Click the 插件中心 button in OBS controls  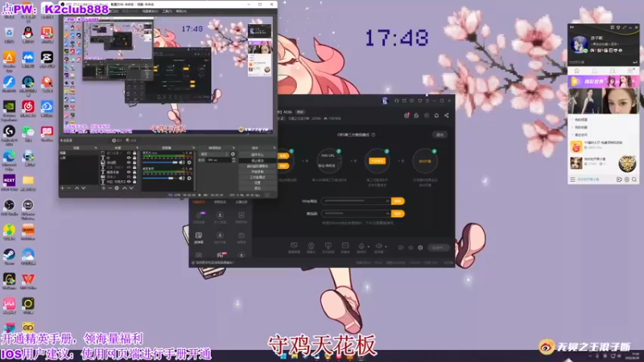[258, 154]
